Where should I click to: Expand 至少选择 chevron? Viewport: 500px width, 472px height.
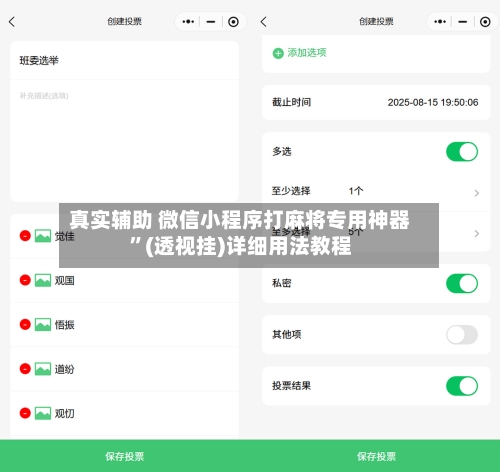coord(477,193)
